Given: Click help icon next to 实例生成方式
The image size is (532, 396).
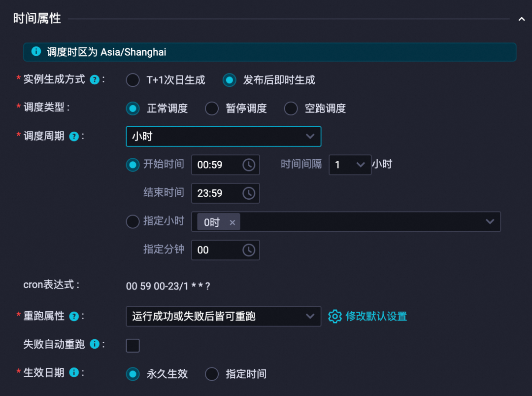Looking at the screenshot, I should coord(94,80).
